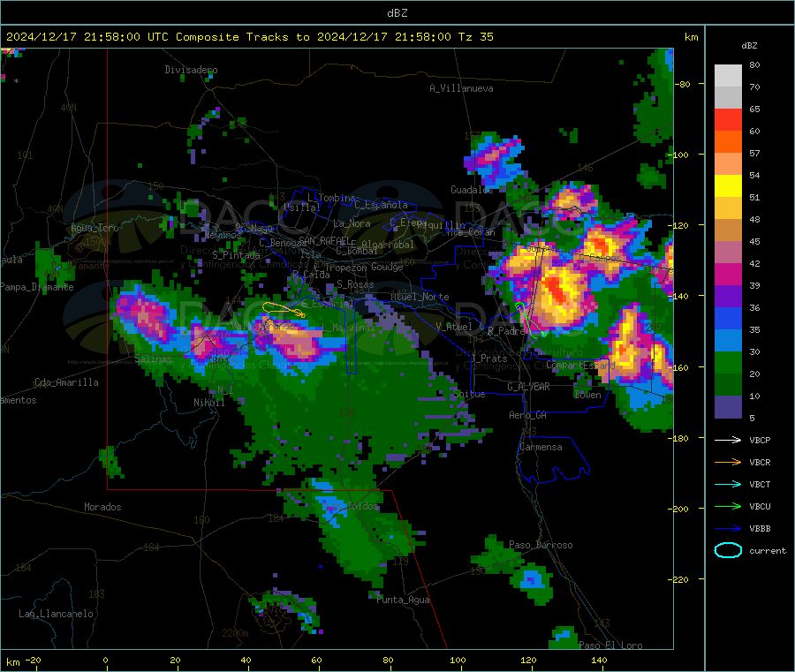Click the Morados location label

point(102,507)
